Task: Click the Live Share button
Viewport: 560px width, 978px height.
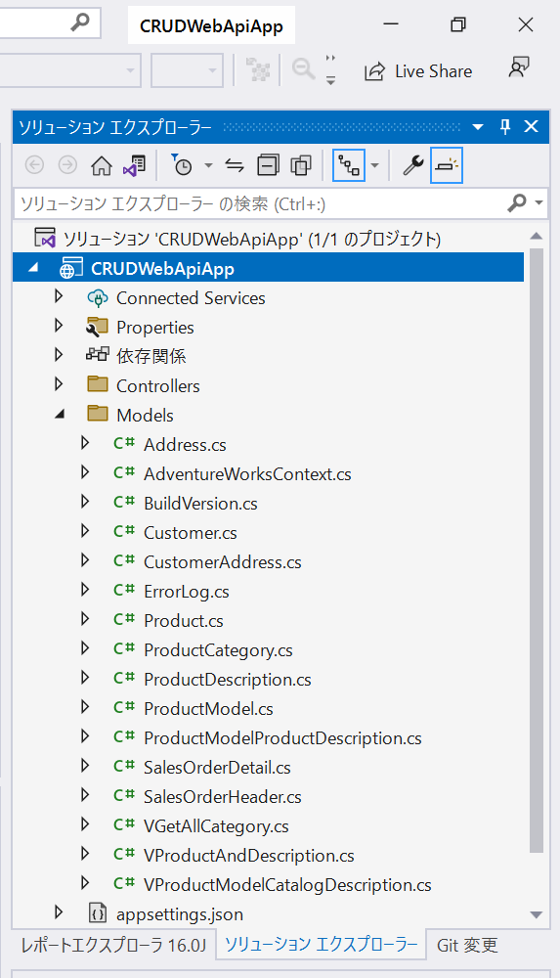Action: [x=418, y=71]
